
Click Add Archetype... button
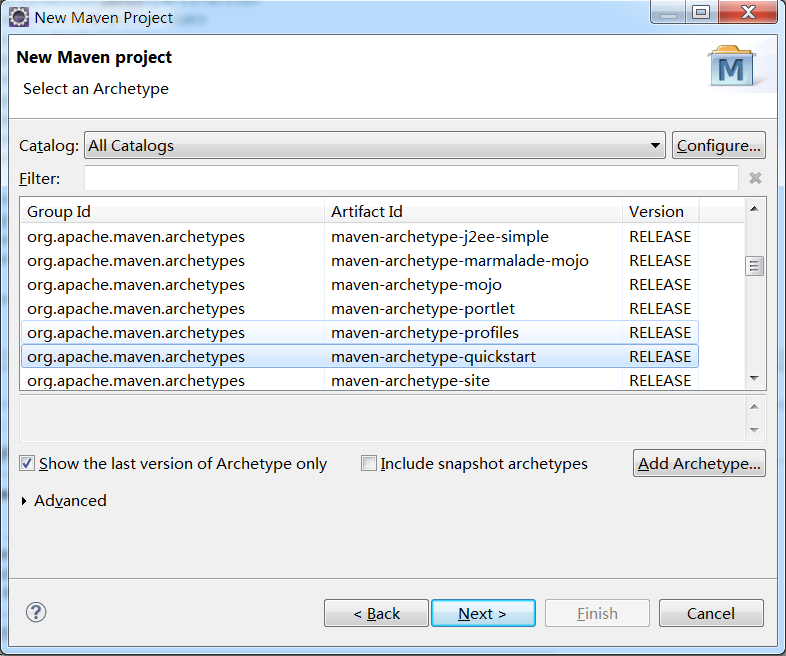(x=699, y=463)
